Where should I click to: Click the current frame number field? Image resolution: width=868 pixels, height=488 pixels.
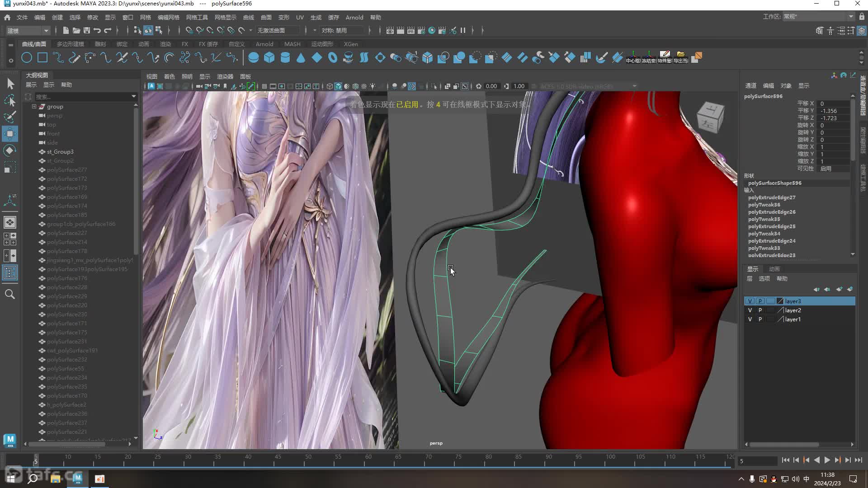[757, 461]
